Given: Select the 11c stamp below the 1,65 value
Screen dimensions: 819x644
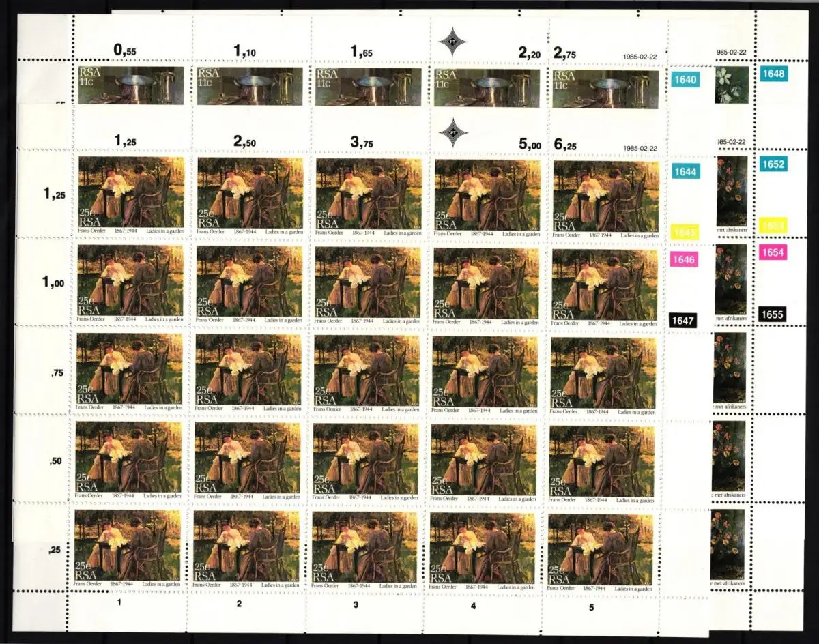Looking at the screenshot, I should pyautogui.click(x=369, y=86).
